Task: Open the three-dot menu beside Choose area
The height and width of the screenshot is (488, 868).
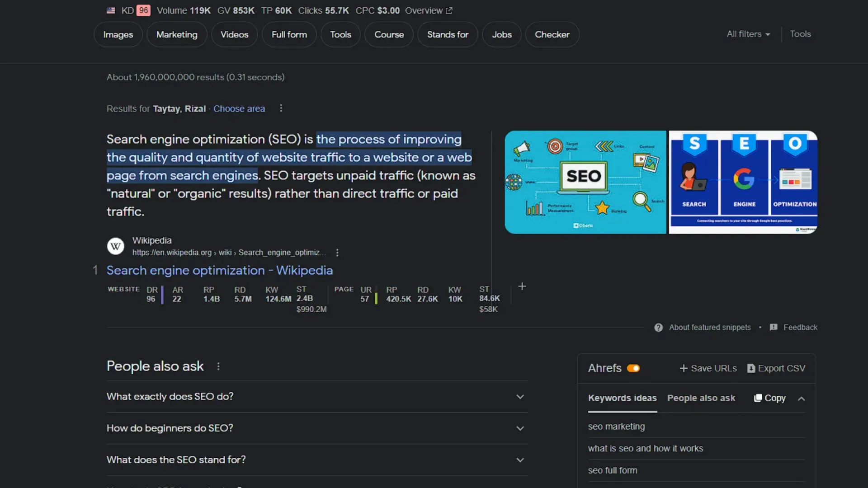Action: [281, 108]
